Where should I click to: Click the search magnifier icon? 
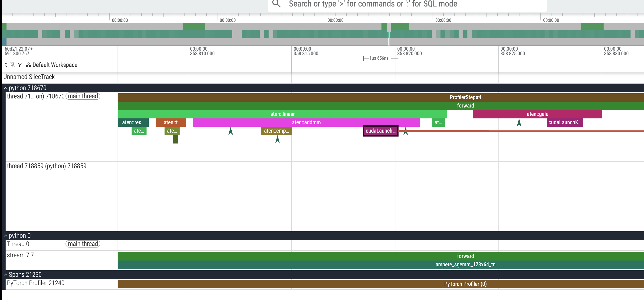276,4
